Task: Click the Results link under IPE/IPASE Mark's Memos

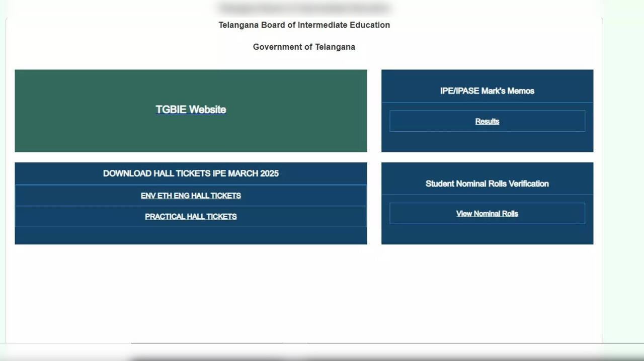Action: coord(487,121)
